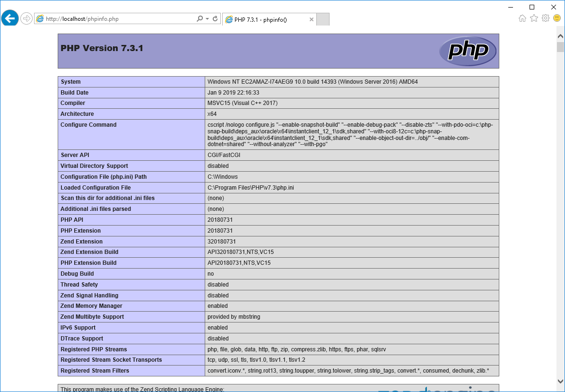Click the 'Architecture' row label
The width and height of the screenshot is (565, 392).
pos(77,114)
